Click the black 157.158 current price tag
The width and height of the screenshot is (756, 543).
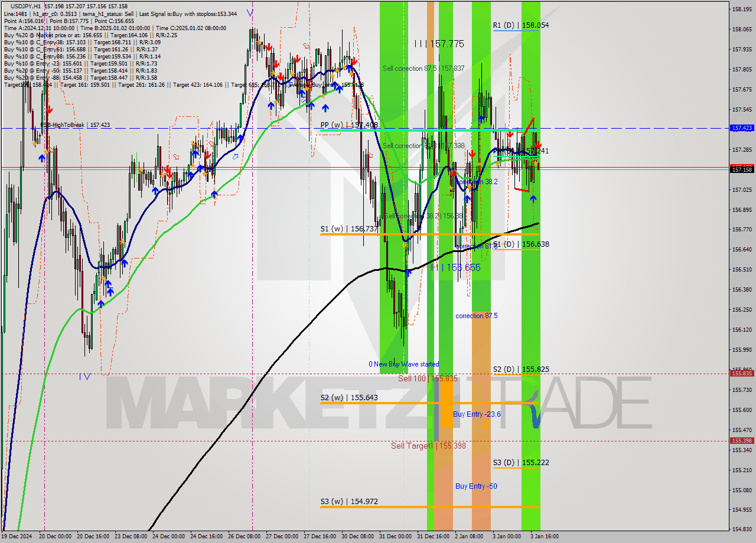[x=742, y=169]
